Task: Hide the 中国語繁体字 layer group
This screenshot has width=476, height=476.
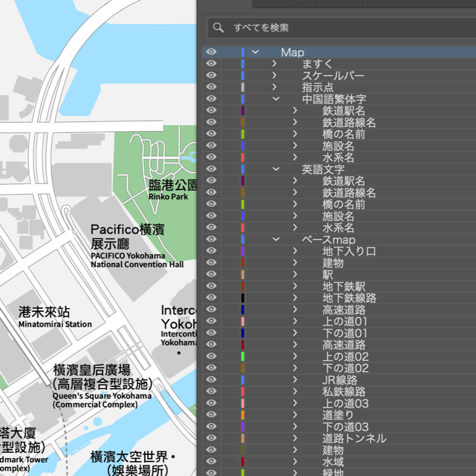Action: (x=211, y=99)
